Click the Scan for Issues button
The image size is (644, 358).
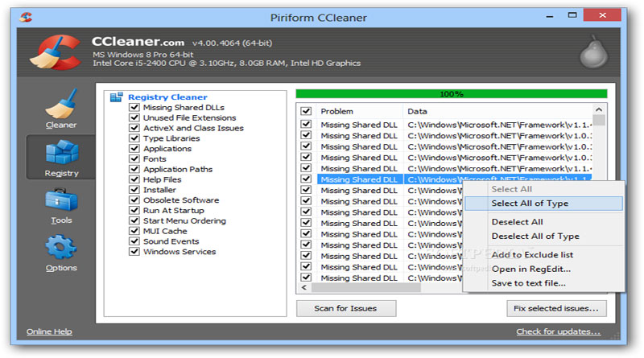pyautogui.click(x=345, y=308)
